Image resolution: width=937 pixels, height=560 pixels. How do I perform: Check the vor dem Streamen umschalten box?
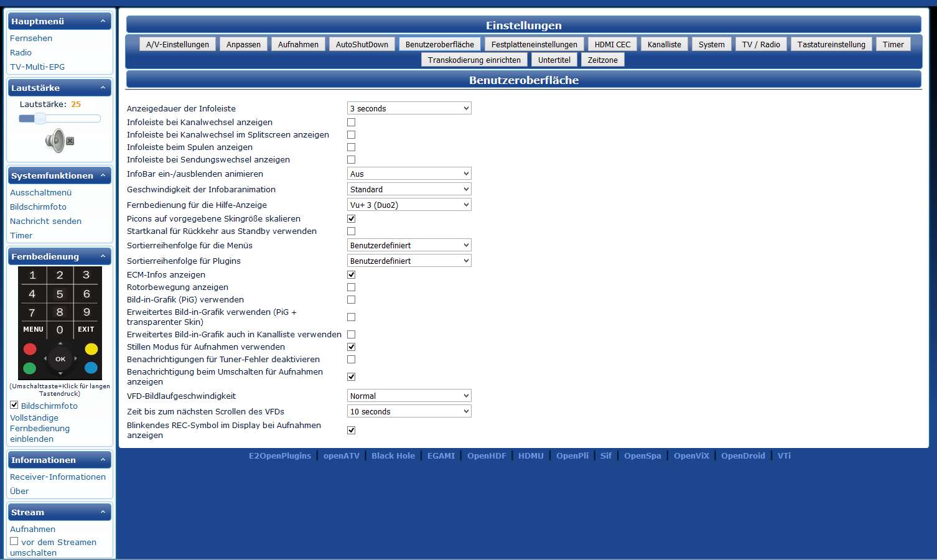pyautogui.click(x=14, y=541)
